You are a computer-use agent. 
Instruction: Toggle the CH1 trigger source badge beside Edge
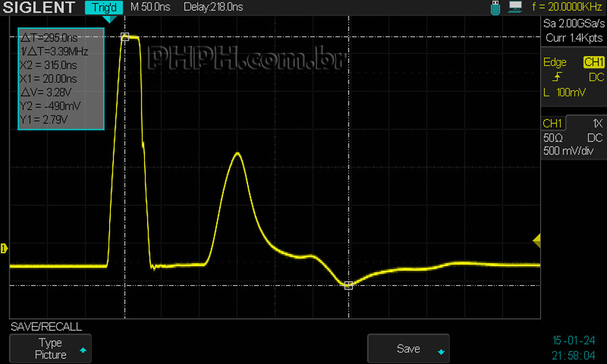594,63
